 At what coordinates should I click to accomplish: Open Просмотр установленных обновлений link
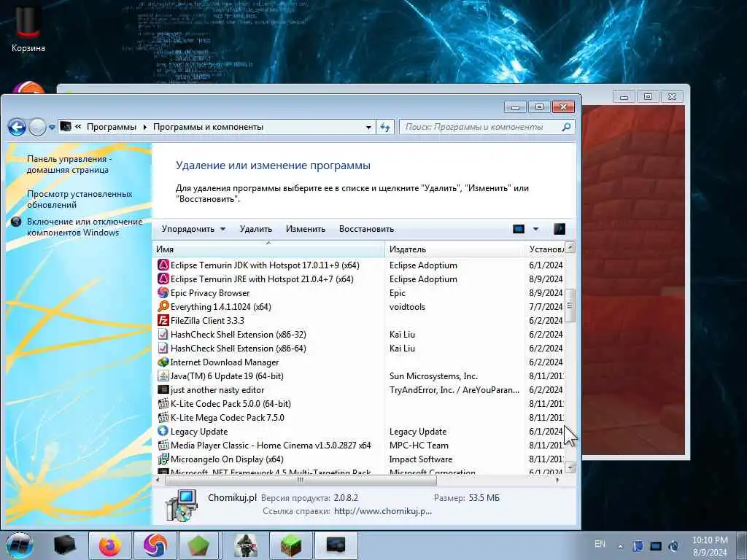(80, 199)
